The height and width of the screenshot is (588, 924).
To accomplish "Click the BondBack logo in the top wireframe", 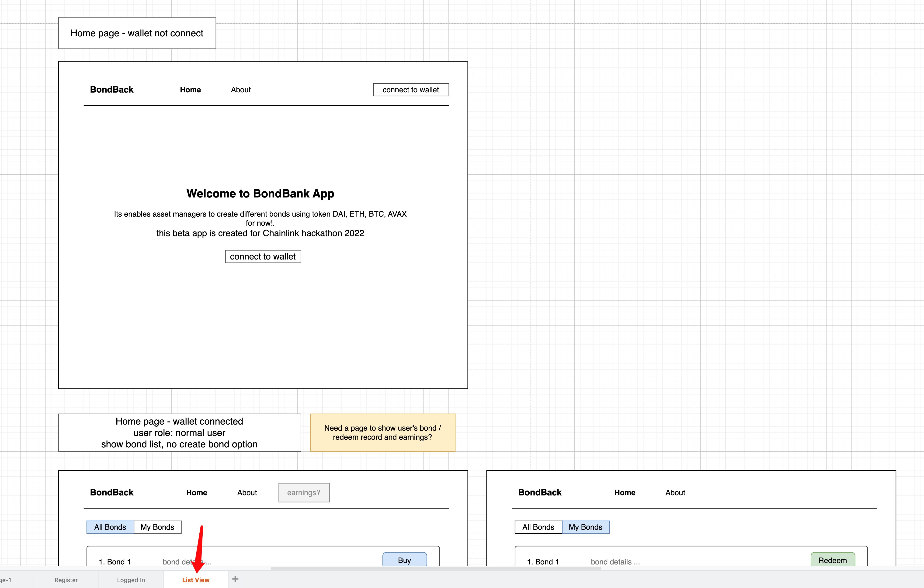I will 111,89.
